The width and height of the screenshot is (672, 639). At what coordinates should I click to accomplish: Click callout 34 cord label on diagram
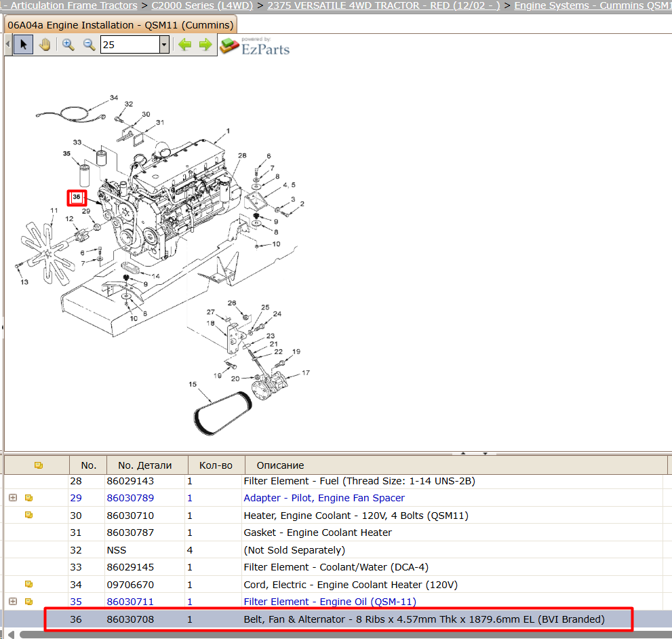coord(114,98)
